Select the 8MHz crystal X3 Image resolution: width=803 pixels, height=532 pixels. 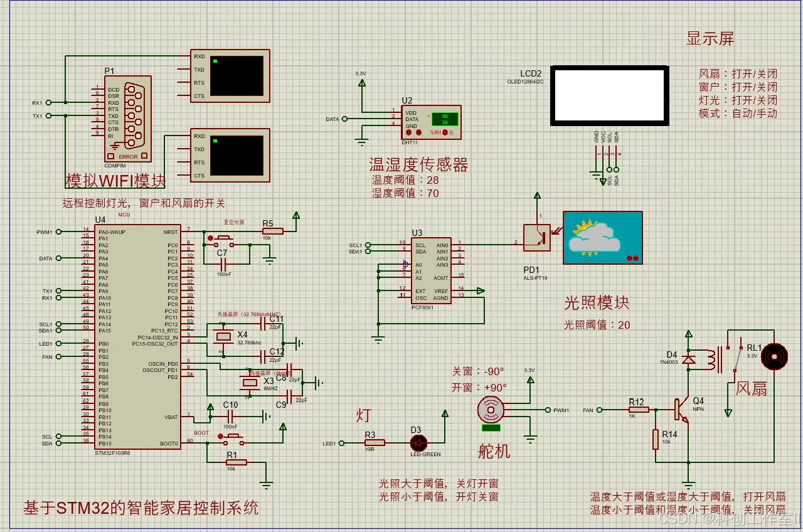click(250, 383)
